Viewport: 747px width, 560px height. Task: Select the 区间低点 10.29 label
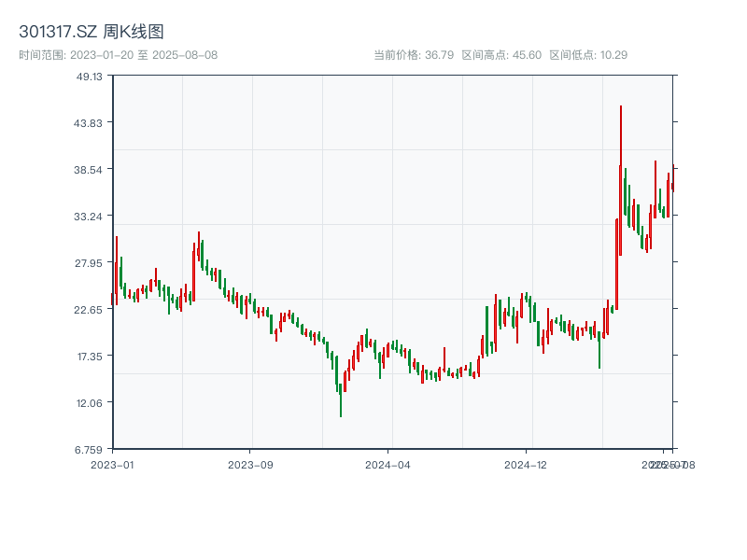tap(588, 55)
